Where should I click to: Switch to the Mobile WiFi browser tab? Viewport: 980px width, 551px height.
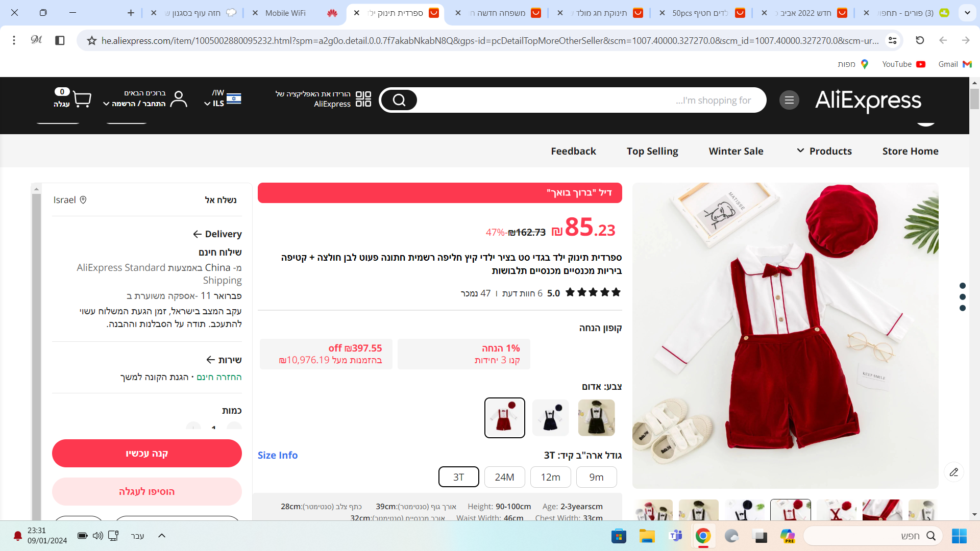pyautogui.click(x=285, y=13)
